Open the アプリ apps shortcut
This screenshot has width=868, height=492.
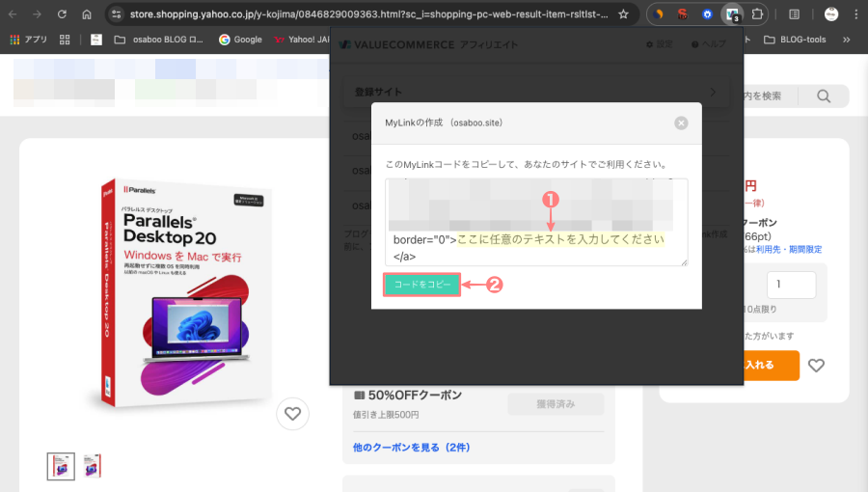[x=28, y=40]
